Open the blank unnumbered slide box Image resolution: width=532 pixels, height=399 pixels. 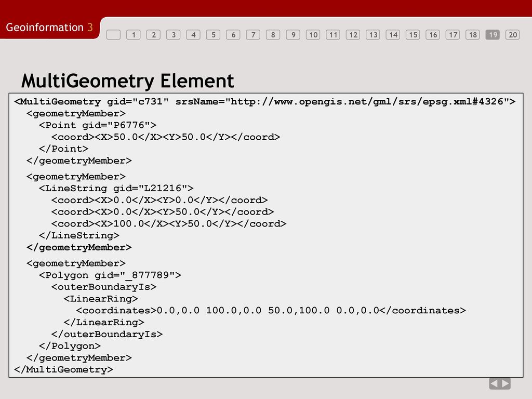pyautogui.click(x=113, y=35)
